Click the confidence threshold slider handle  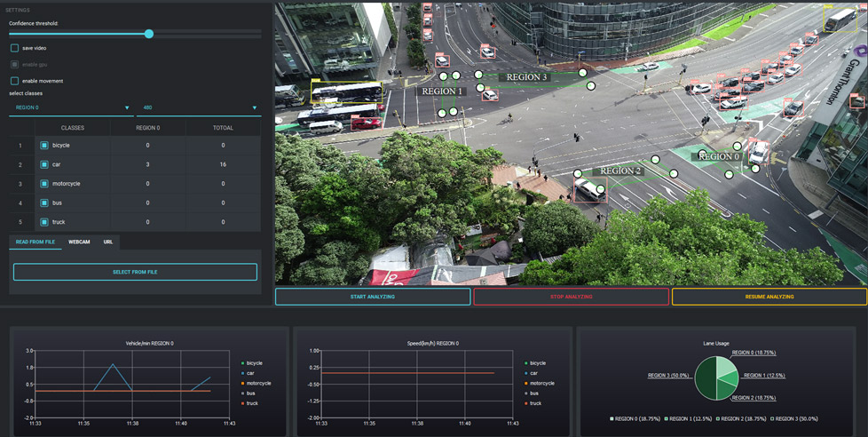point(149,34)
